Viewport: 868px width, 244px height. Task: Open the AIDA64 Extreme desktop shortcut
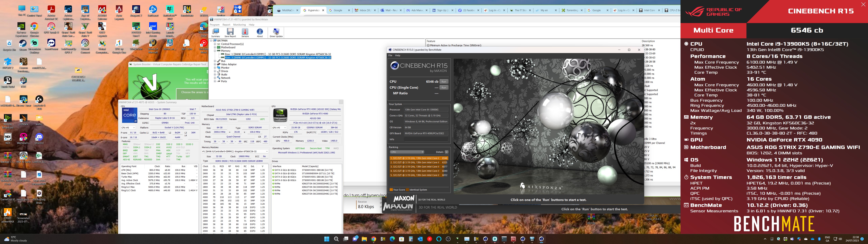[102, 13]
